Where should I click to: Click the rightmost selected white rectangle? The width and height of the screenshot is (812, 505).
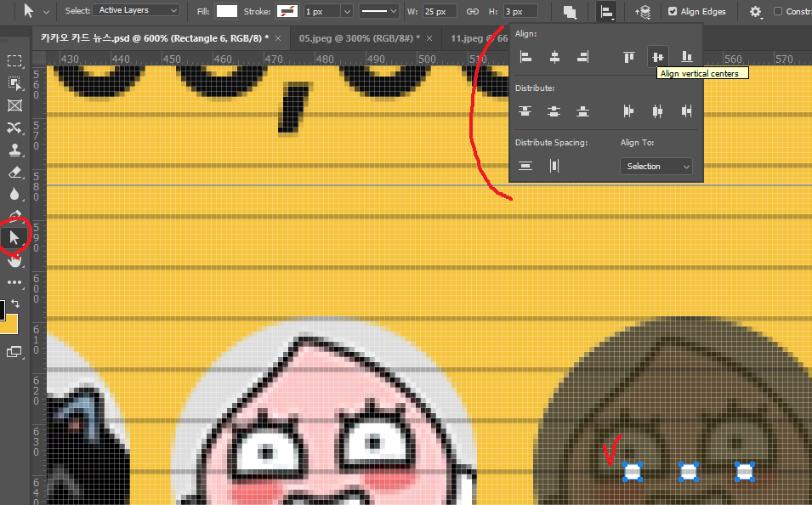point(745,472)
